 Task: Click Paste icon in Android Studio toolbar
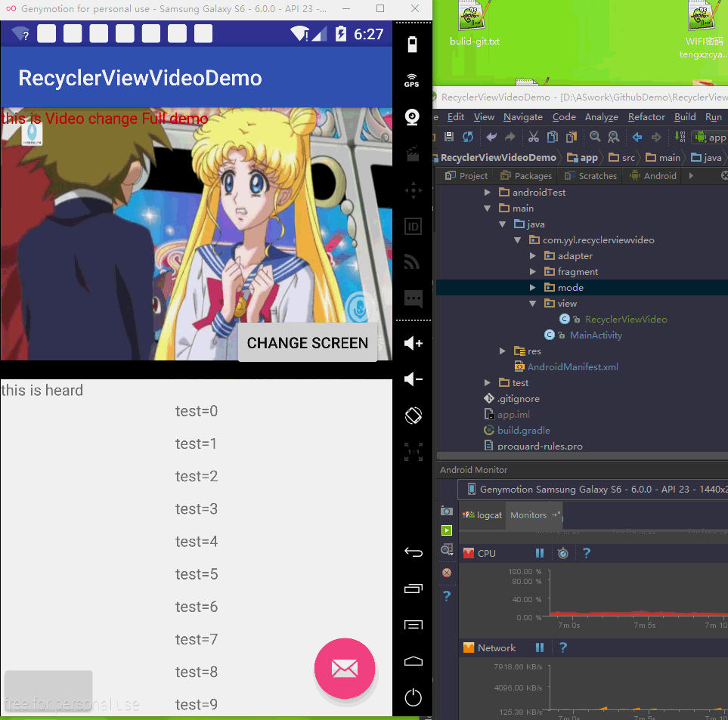click(x=572, y=137)
